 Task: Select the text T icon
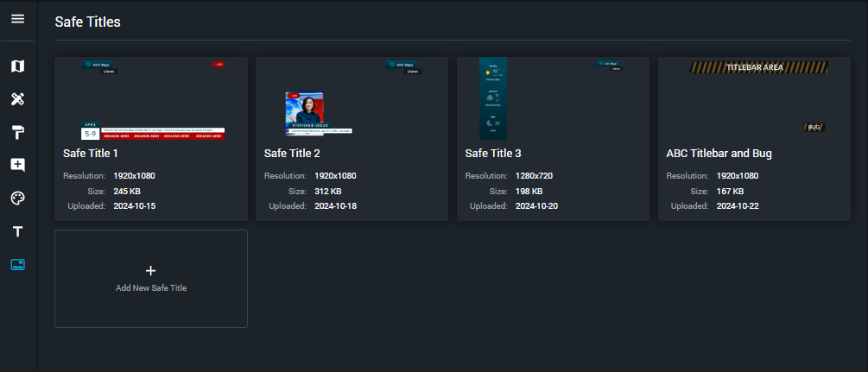[17, 231]
